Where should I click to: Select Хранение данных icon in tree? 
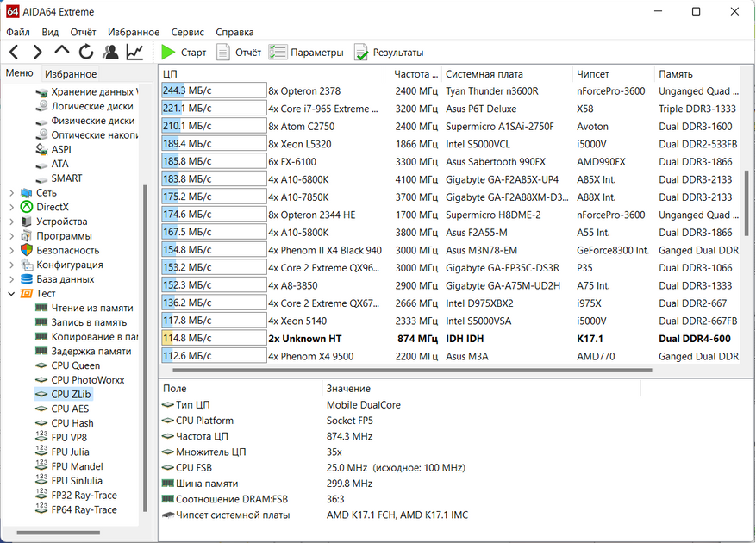click(41, 92)
